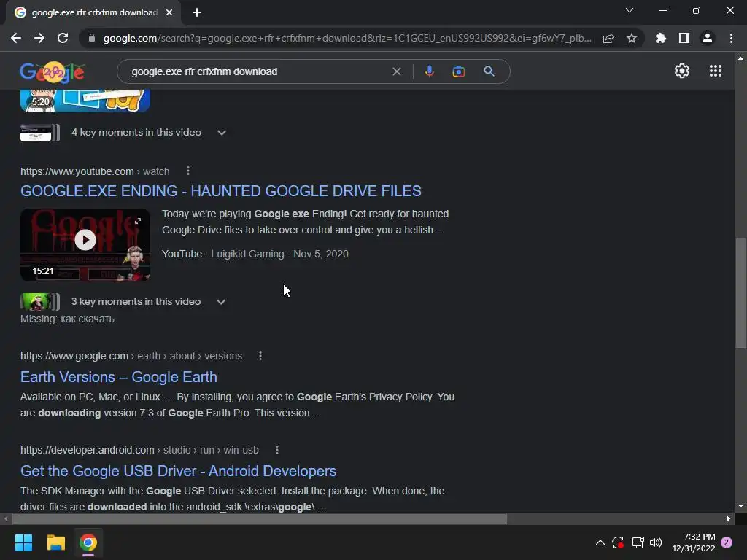View site information padlock icon

[x=92, y=38]
